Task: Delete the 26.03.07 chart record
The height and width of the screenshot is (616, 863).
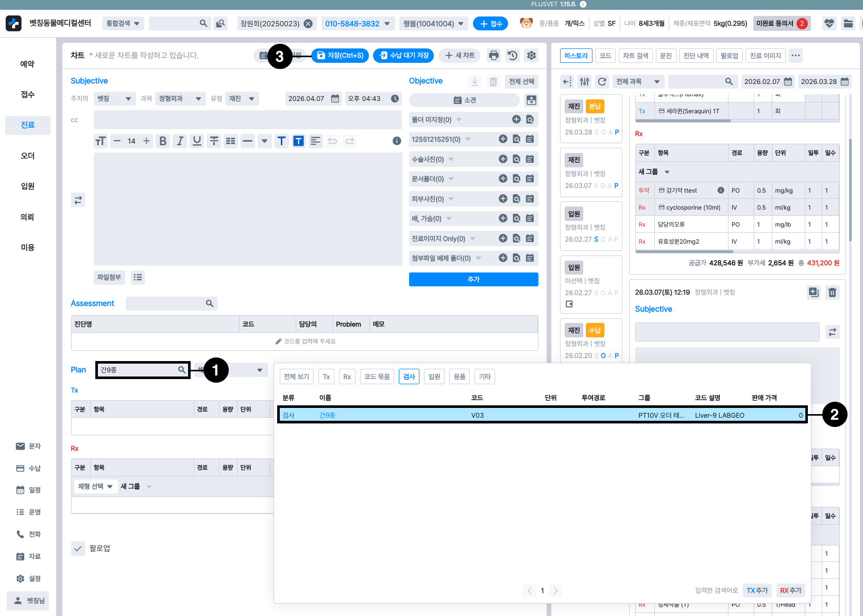Action: point(832,293)
